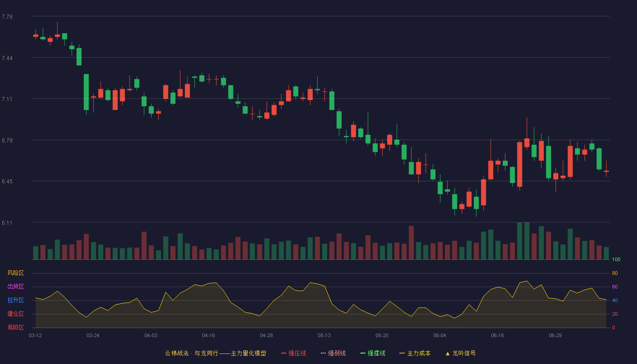Click the 7.78 price axis label
637x364 pixels.
click(x=7, y=17)
